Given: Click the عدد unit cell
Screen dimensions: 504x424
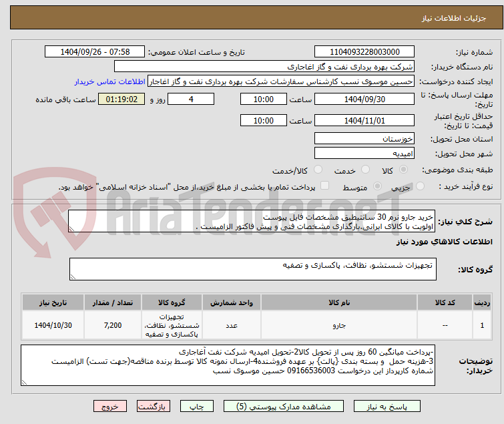Looking at the screenshot, I should (x=232, y=325).
